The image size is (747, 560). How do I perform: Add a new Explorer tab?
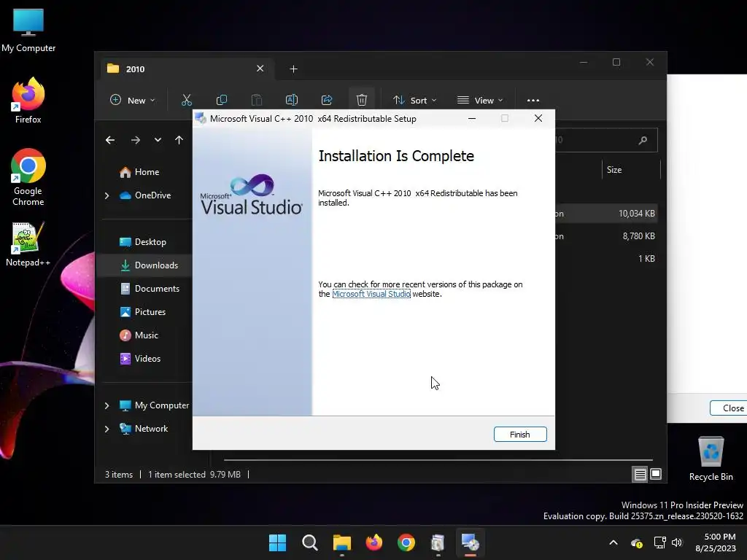pyautogui.click(x=293, y=69)
